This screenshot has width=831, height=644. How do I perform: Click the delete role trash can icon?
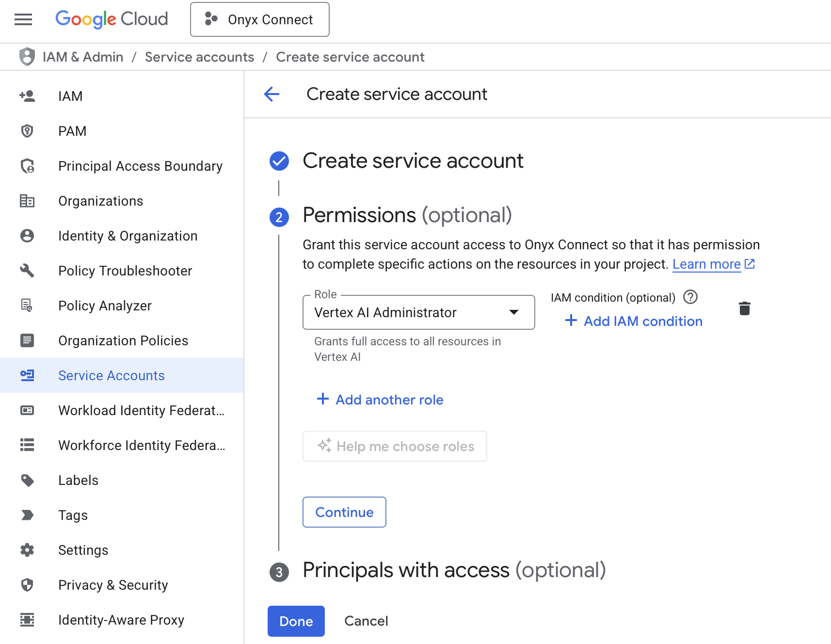coord(745,308)
